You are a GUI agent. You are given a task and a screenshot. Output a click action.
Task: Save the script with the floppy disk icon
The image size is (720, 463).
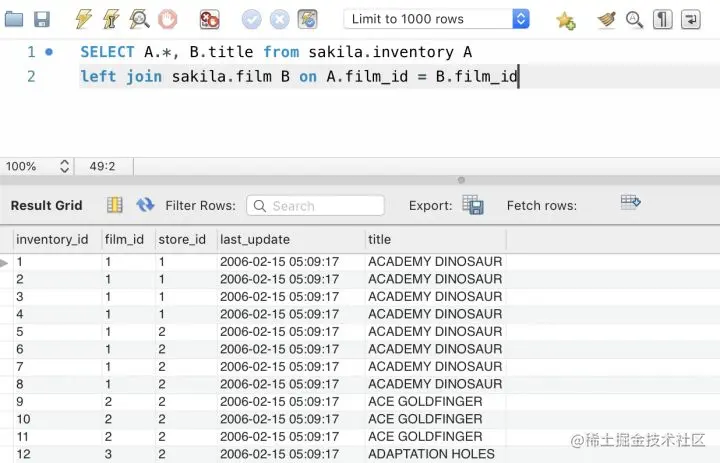(42, 19)
